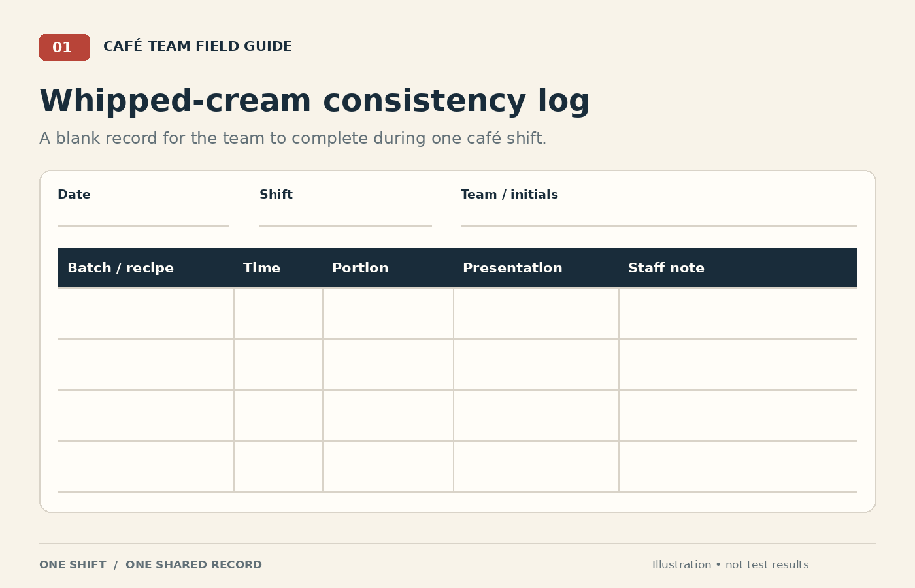Image resolution: width=915 pixels, height=588 pixels.
Task: Click the CAFÉ TEAM FIELD GUIDE heading
Action: click(197, 46)
